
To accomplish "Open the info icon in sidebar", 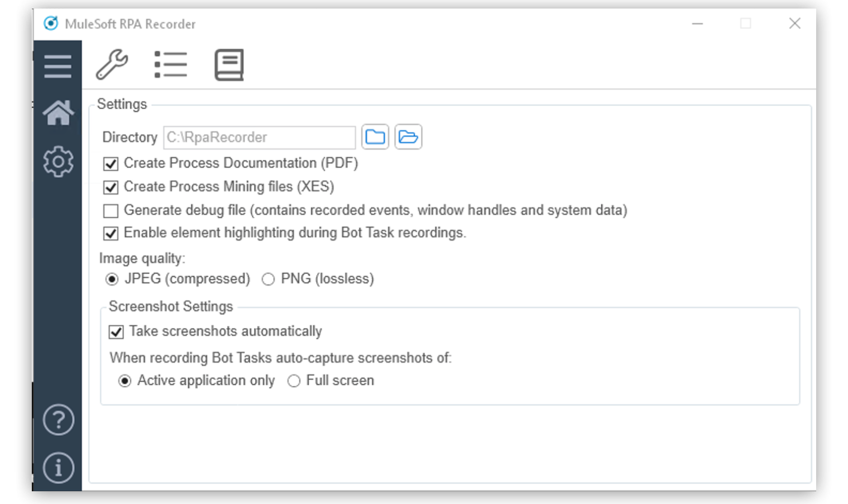I will point(58,467).
